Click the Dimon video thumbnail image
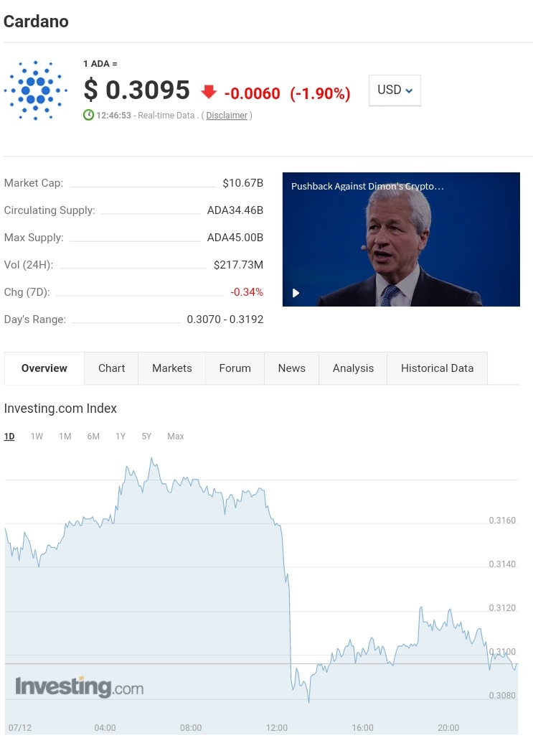Viewport: 533px width, 756px height. click(401, 239)
